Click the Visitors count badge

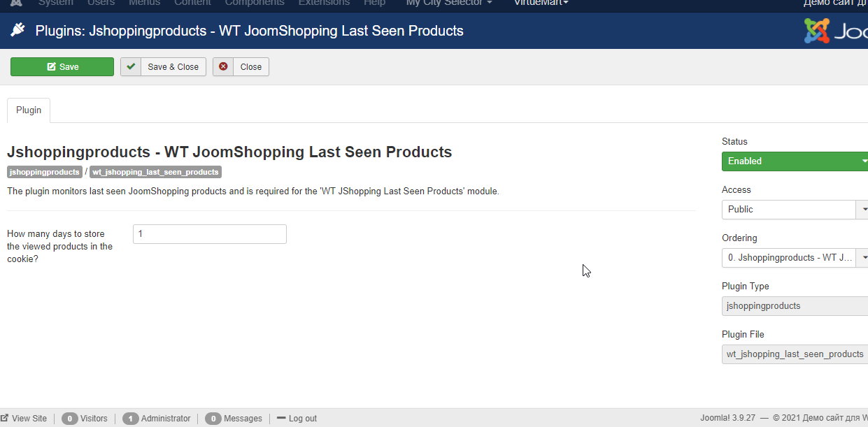click(69, 419)
